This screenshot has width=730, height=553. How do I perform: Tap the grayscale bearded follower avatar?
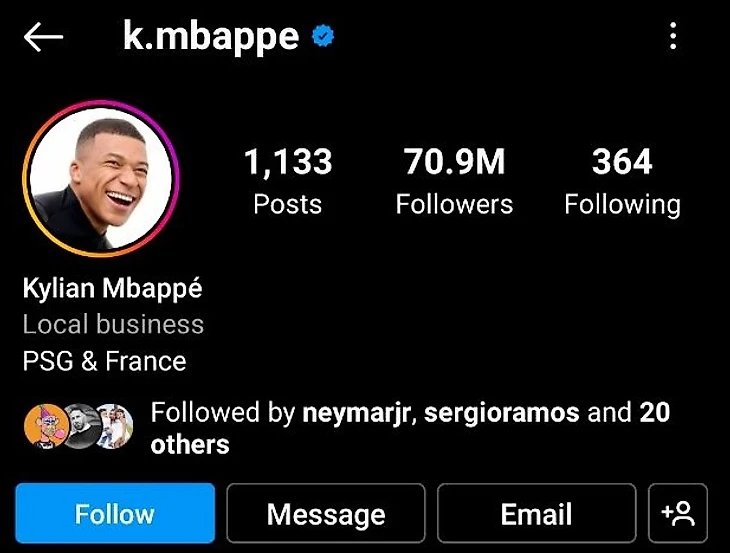80,426
